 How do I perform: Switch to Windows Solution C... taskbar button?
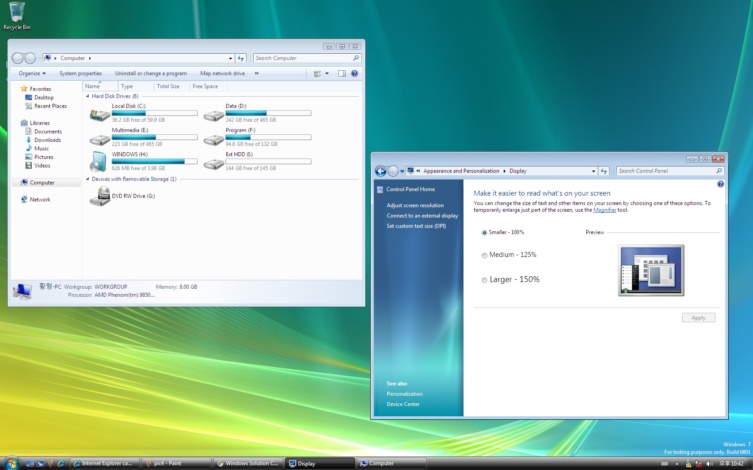tap(248, 463)
